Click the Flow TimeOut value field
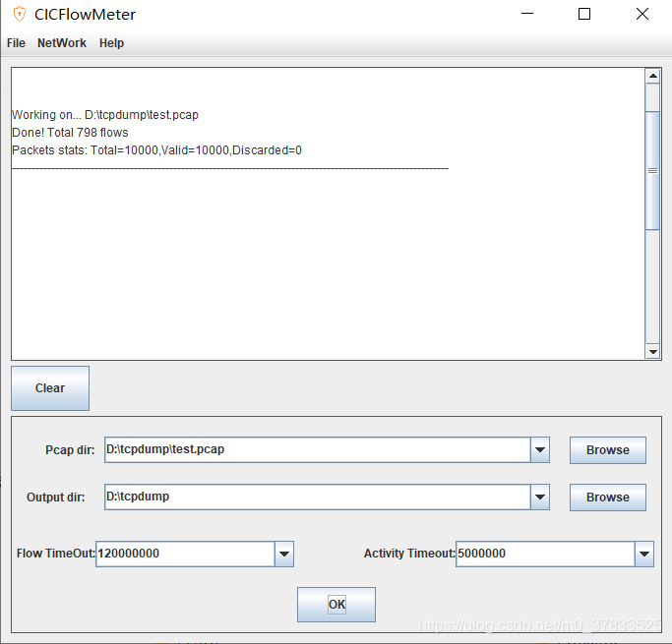Screen dimensions: 672x644 click(185, 554)
